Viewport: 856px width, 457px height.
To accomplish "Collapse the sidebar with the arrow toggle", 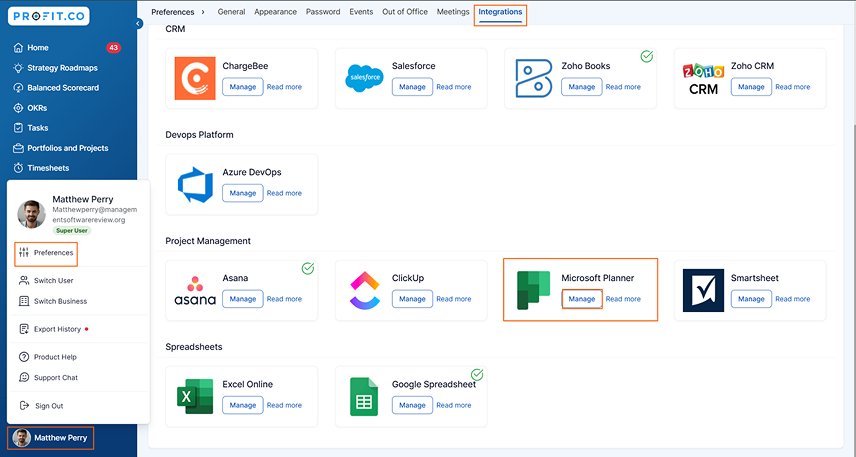I will (x=139, y=23).
